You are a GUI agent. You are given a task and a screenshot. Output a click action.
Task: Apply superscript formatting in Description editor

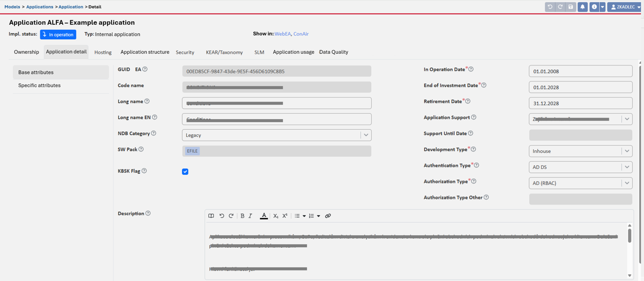(x=285, y=216)
